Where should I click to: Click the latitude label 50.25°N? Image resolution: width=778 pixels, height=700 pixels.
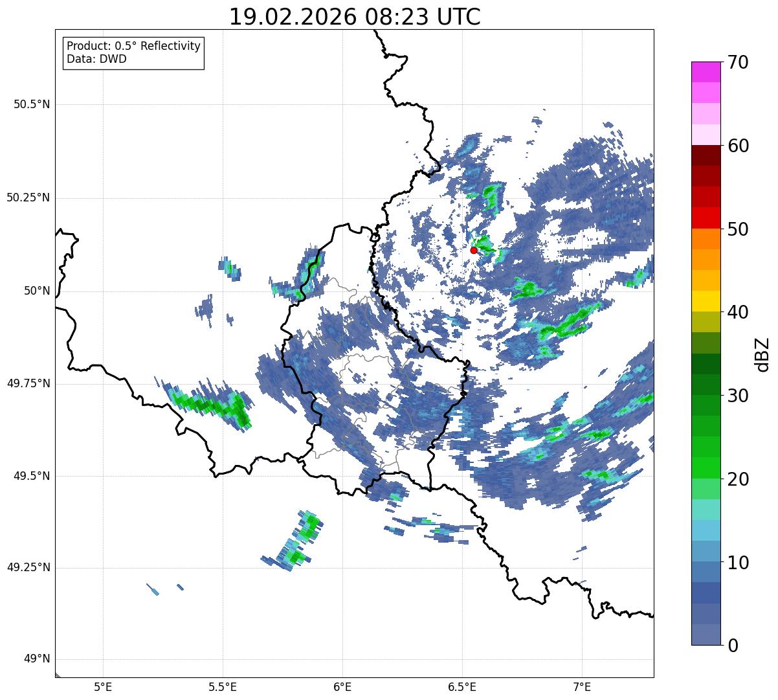point(28,198)
